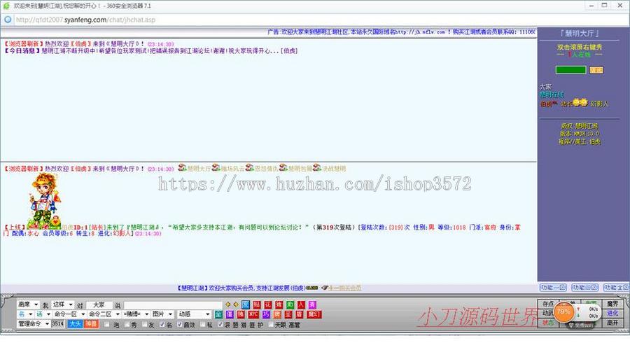Uncheck the 音效 checkbox

click(x=180, y=324)
